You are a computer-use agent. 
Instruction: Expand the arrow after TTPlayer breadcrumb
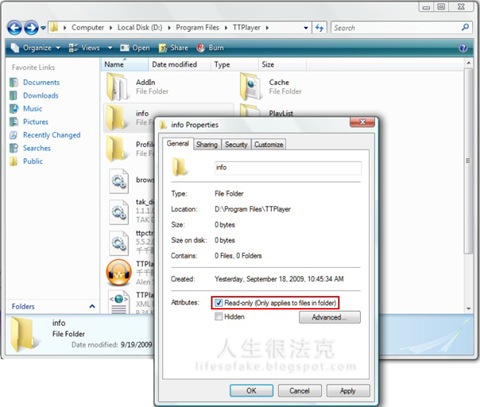tap(267, 28)
